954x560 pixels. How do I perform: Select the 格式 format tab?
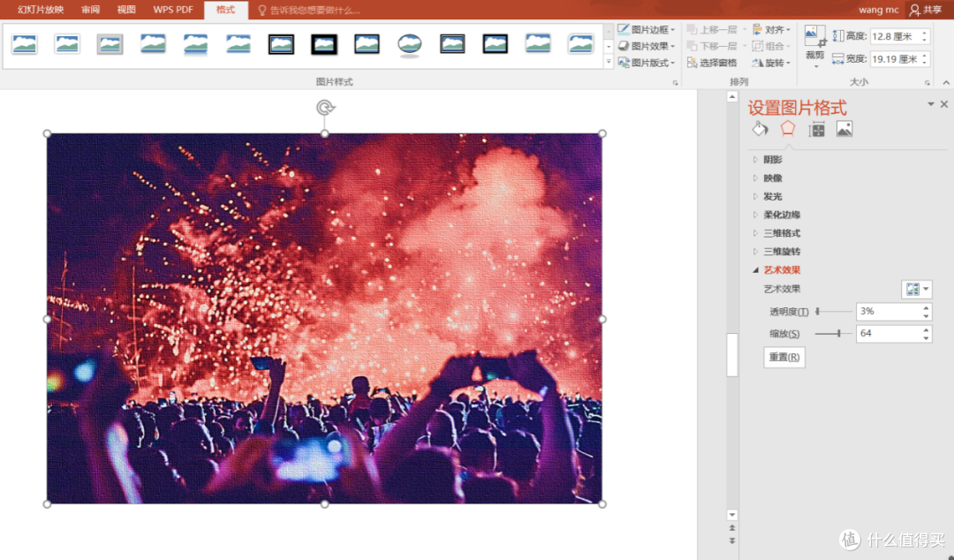point(226,10)
